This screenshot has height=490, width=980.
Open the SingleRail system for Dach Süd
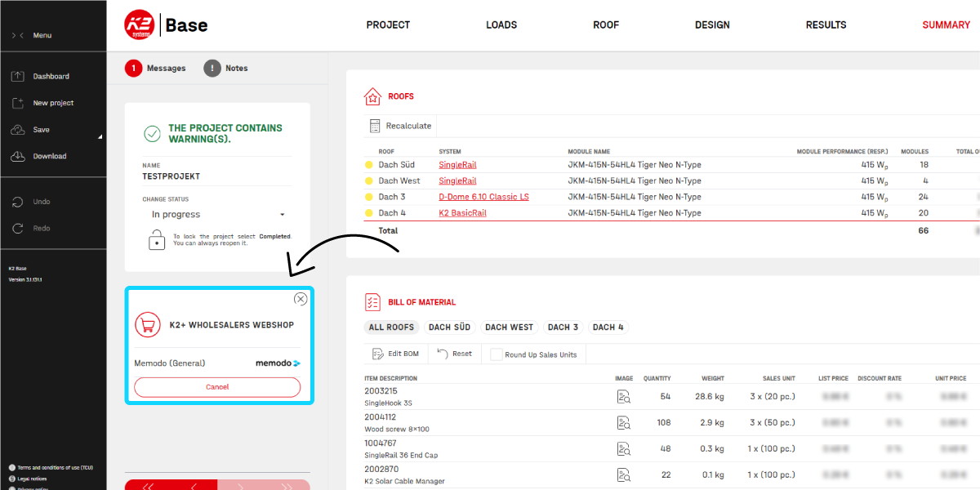tap(457, 165)
